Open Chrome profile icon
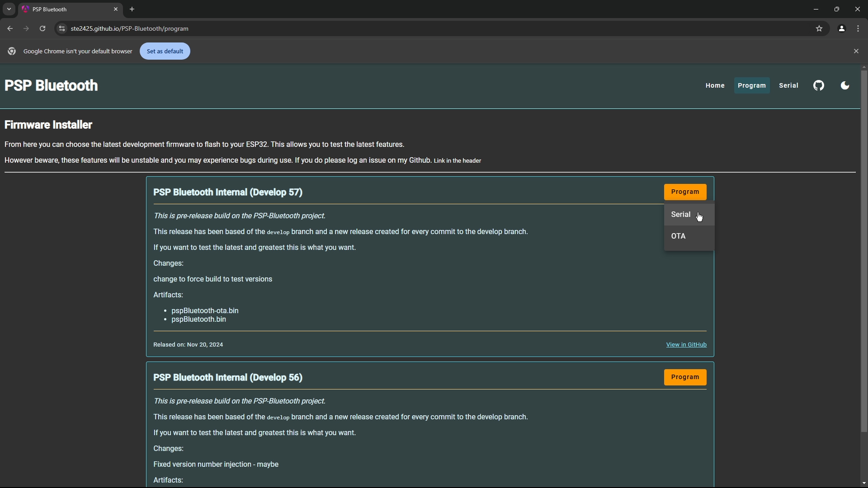 [841, 28]
